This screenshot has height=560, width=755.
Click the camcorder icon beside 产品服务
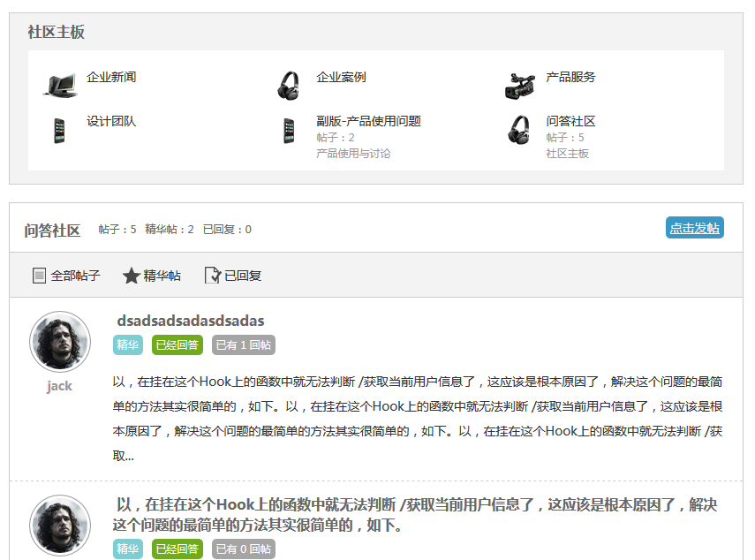(x=519, y=86)
